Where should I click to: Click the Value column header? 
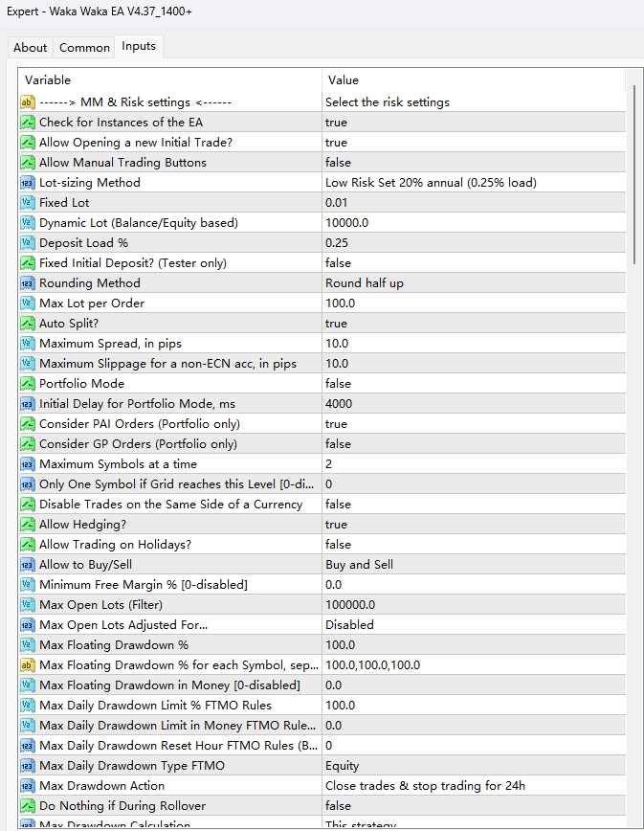(474, 80)
